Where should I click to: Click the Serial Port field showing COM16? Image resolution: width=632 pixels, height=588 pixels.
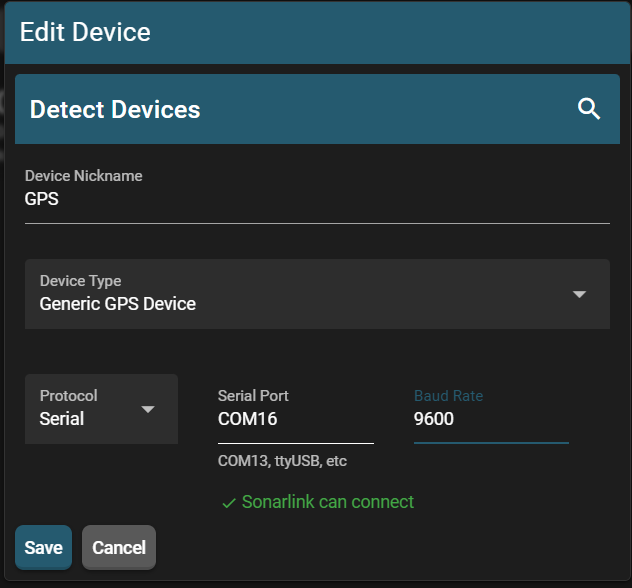tap(295, 419)
